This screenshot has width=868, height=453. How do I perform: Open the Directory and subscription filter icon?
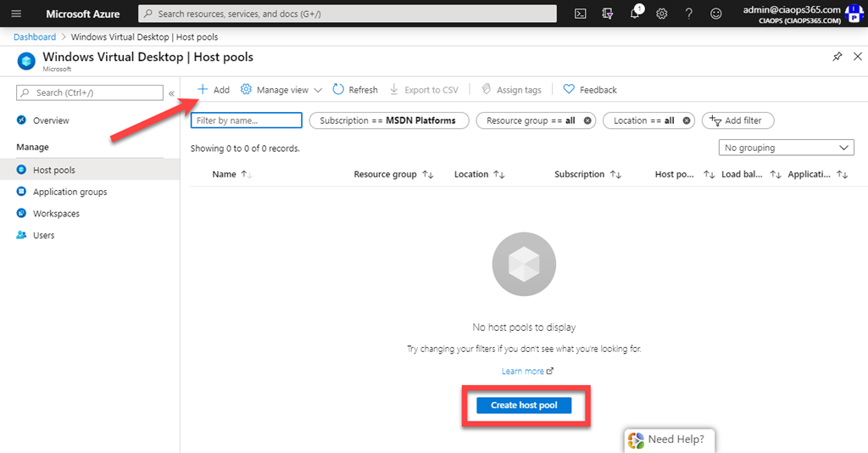[607, 14]
